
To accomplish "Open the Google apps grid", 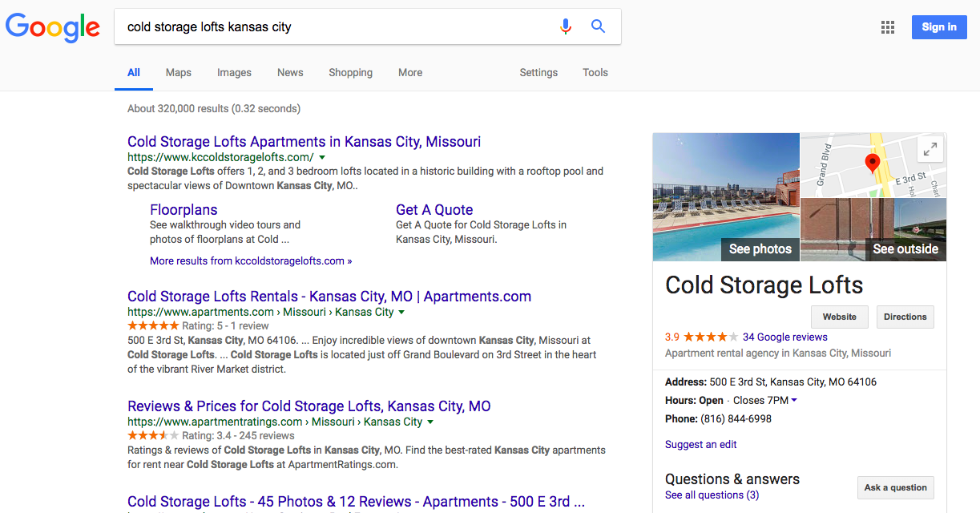I will tap(888, 27).
